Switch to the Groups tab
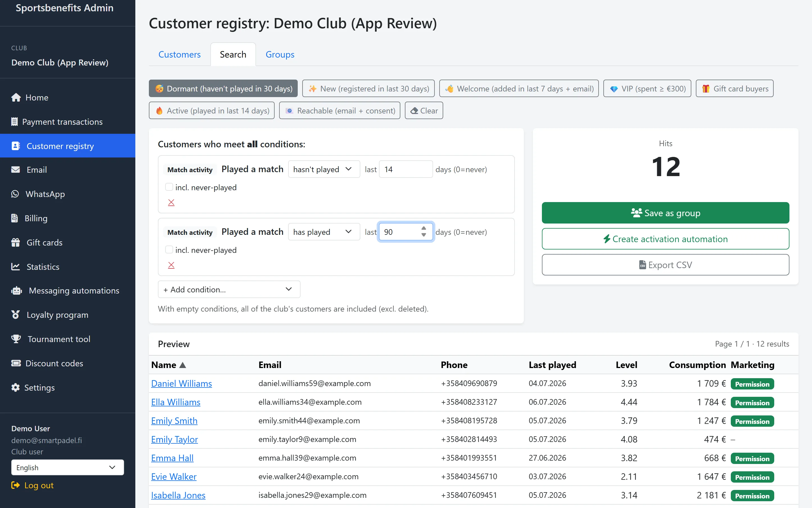This screenshot has width=812, height=508. (x=280, y=54)
